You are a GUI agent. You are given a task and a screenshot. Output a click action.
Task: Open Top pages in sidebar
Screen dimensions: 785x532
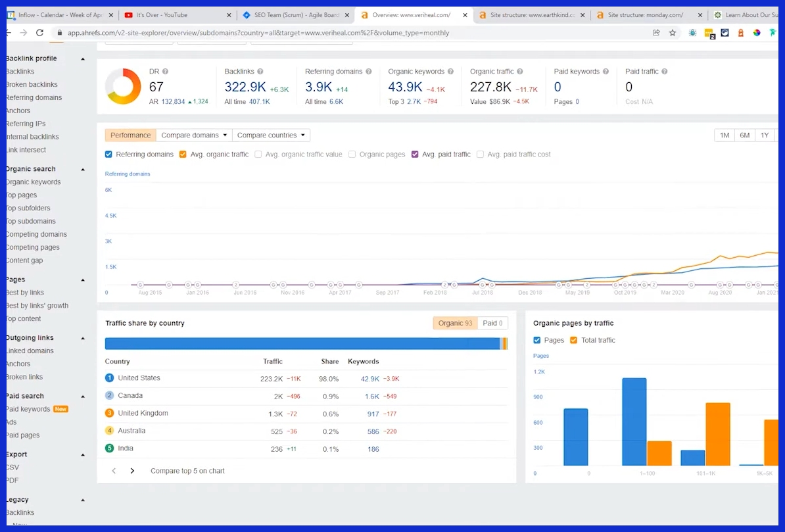(22, 195)
